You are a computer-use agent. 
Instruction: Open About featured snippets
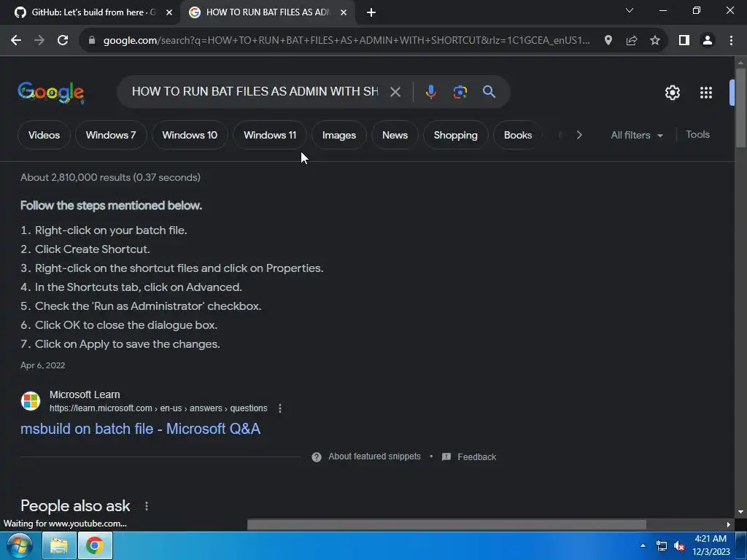374,456
